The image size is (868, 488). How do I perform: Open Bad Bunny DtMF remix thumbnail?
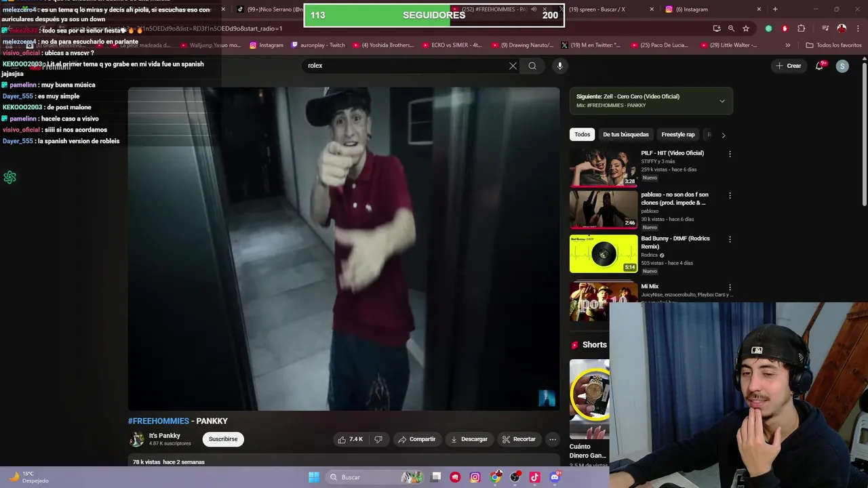(604, 253)
